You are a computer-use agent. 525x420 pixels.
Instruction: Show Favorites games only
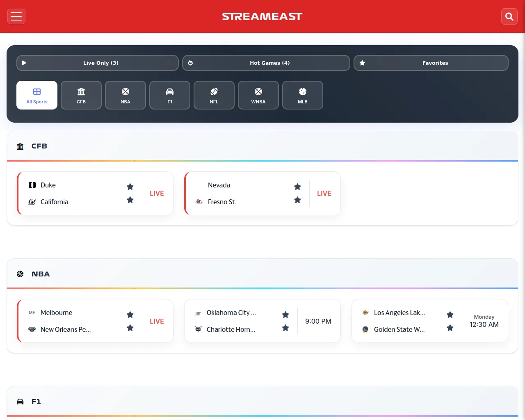point(431,63)
